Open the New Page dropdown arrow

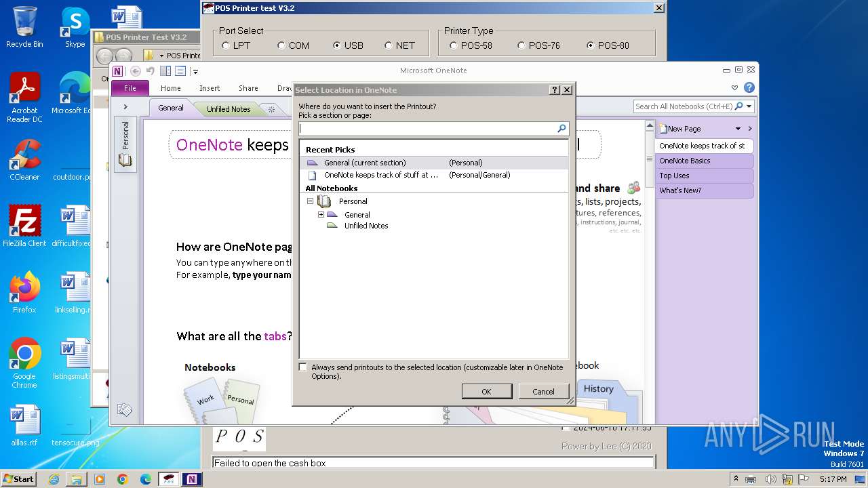pos(738,129)
